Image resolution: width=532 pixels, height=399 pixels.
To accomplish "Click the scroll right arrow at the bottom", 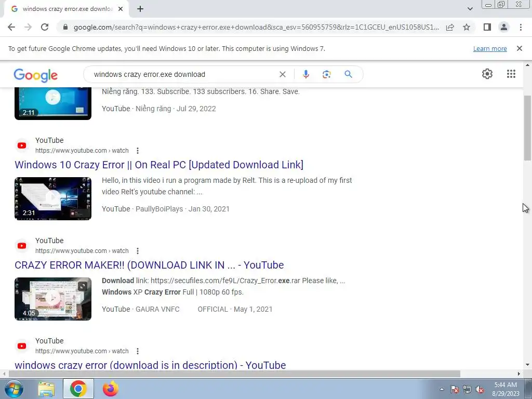I will 519,374.
